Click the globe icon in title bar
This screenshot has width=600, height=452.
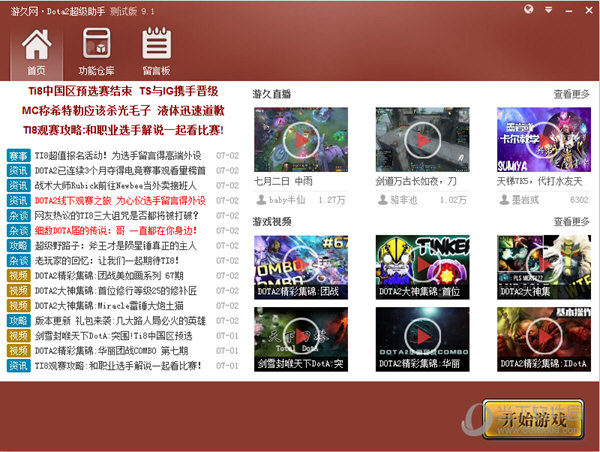point(528,10)
